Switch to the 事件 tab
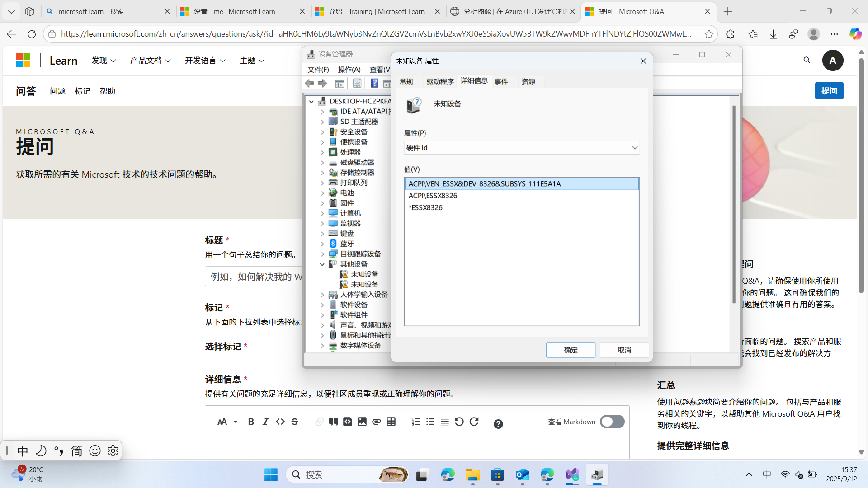 click(x=501, y=81)
